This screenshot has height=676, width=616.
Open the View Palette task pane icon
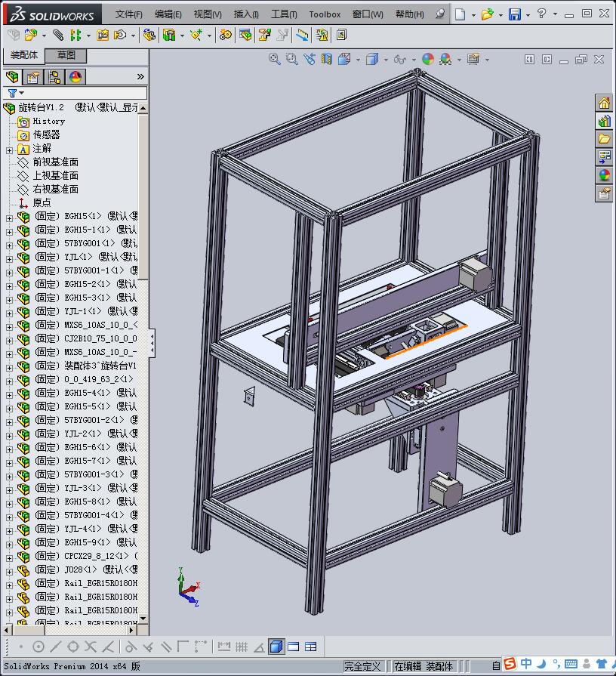tap(604, 157)
